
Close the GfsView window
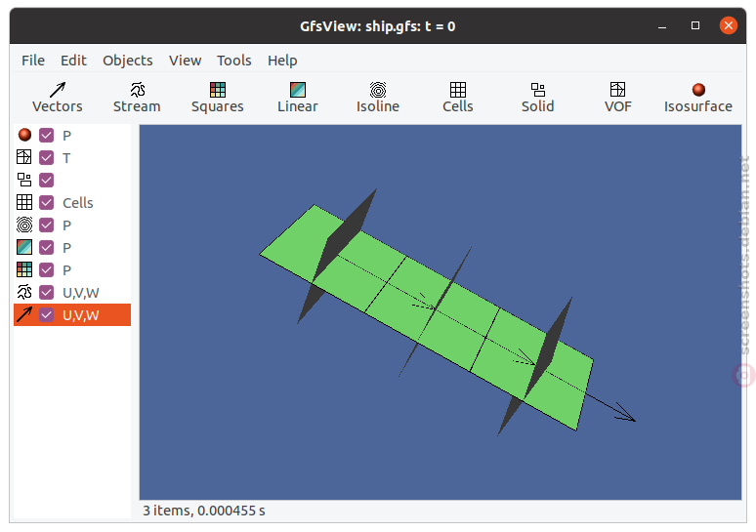(729, 25)
